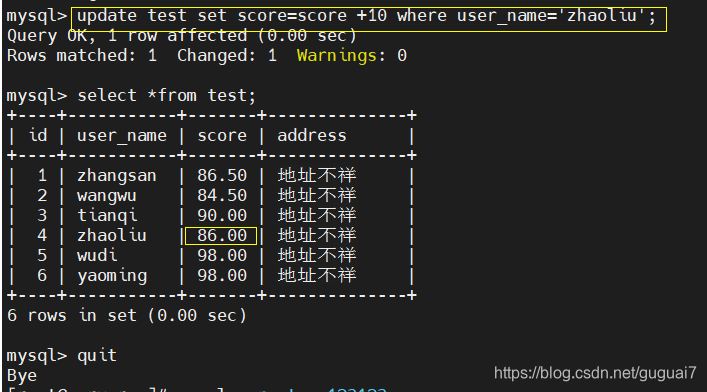The image size is (707, 392).
Task: Click the id value 5 in wudi's row
Action: (42, 255)
